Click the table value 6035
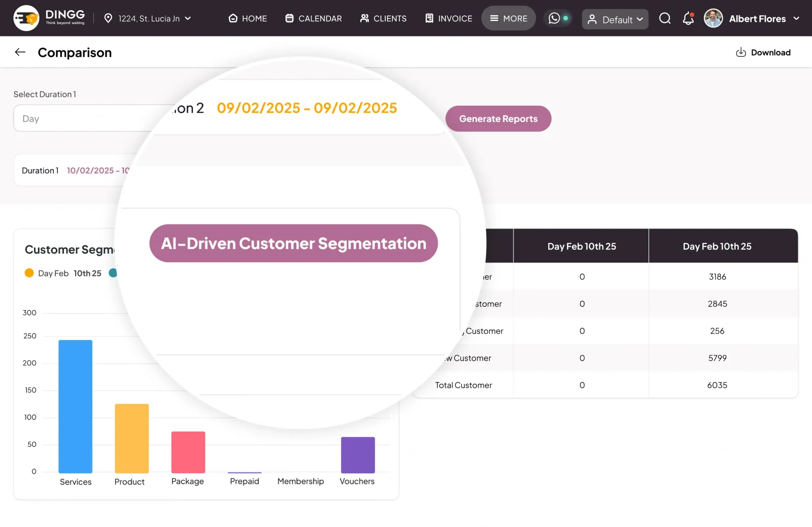The width and height of the screenshot is (812, 527). (x=717, y=385)
